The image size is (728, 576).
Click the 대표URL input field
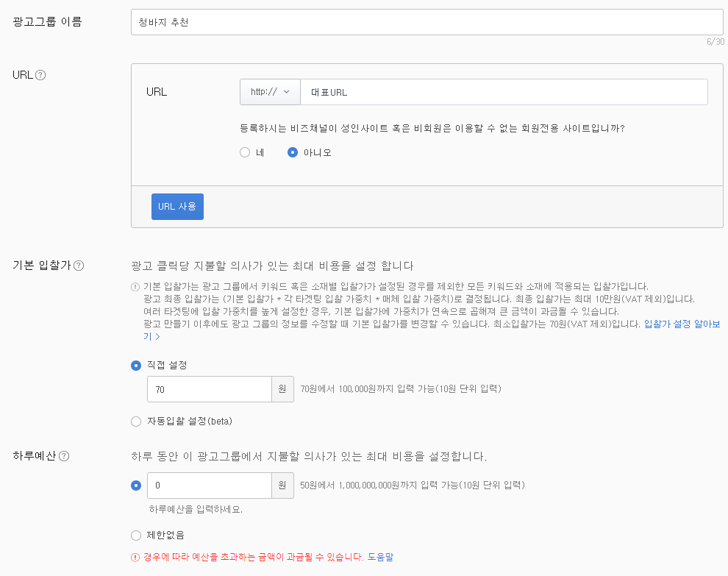[x=504, y=92]
